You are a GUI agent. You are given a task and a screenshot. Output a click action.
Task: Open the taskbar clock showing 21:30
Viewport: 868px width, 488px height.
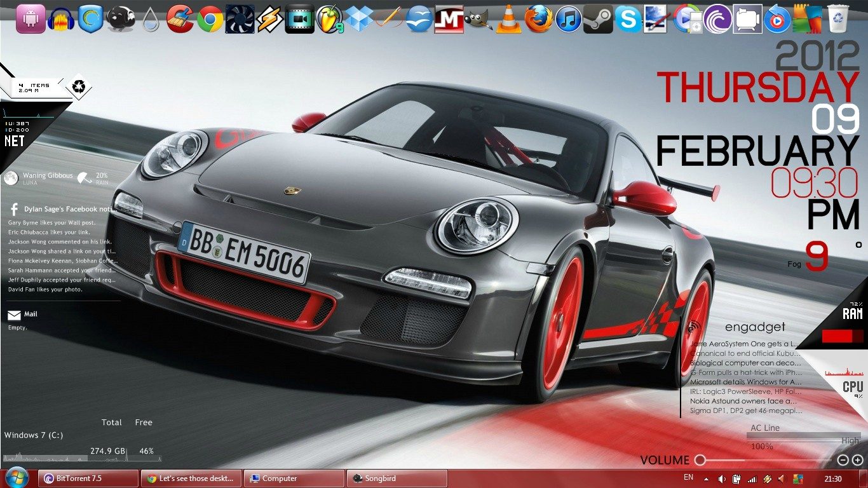tap(833, 478)
